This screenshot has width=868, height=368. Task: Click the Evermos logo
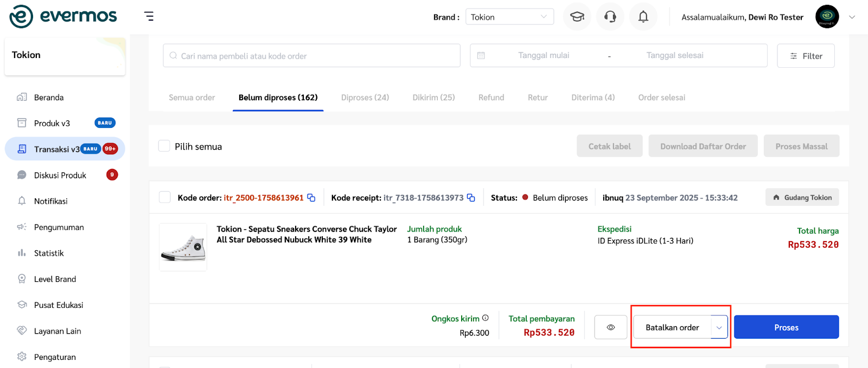[63, 16]
